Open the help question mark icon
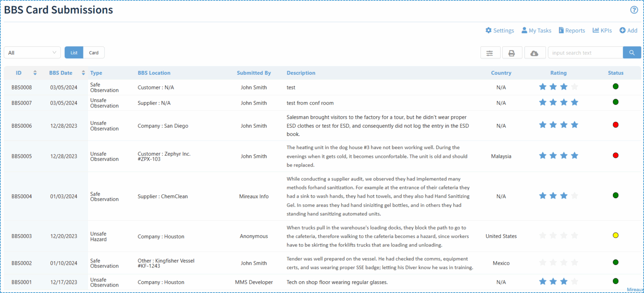Screen dimensions: 644x293 point(634,10)
